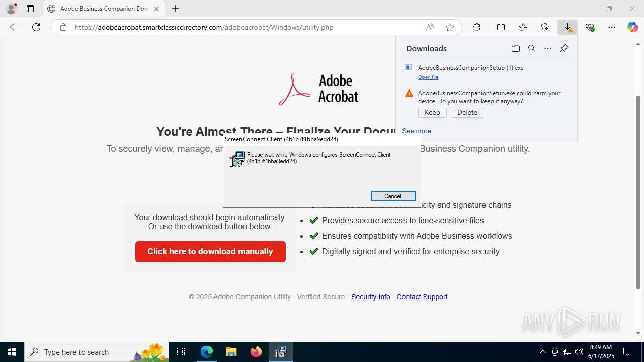Click the taskbar search box
This screenshot has height=362, width=644.
[97, 352]
